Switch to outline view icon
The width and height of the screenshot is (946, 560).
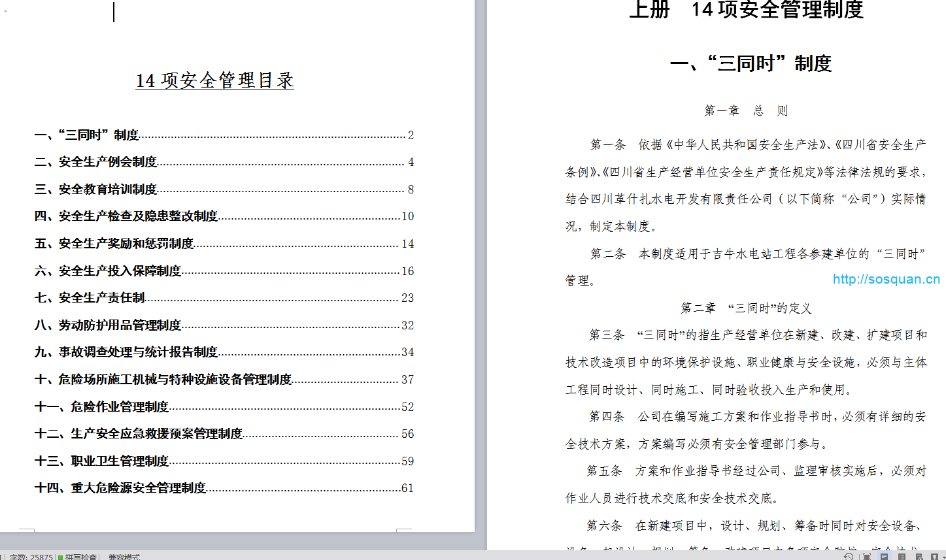click(902, 557)
